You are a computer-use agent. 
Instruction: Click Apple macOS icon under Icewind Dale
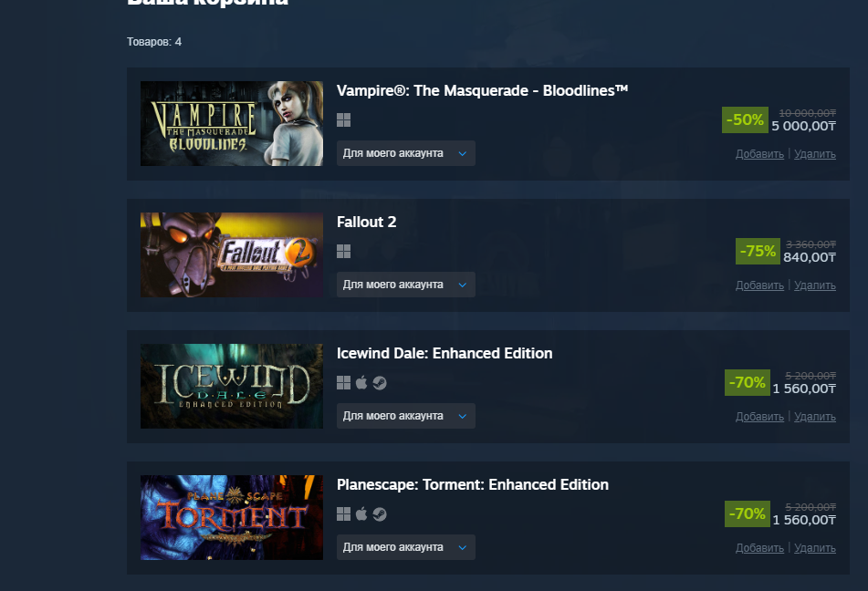tap(361, 382)
